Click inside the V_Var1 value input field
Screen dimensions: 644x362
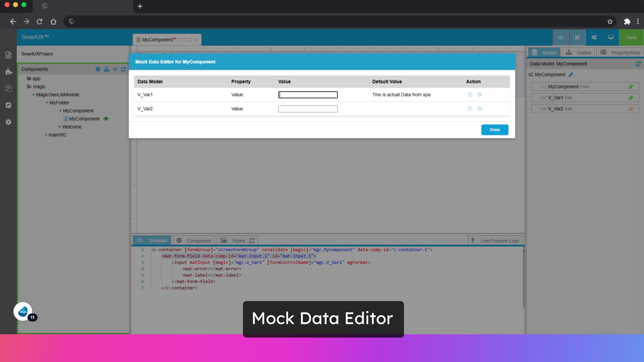[x=308, y=95]
